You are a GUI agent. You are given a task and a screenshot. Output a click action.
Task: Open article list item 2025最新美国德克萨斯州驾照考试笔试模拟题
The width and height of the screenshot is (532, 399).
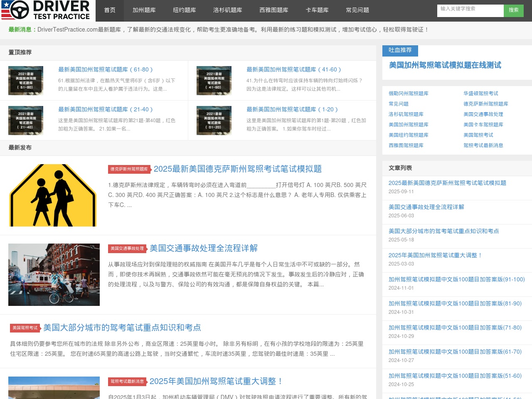447,183
